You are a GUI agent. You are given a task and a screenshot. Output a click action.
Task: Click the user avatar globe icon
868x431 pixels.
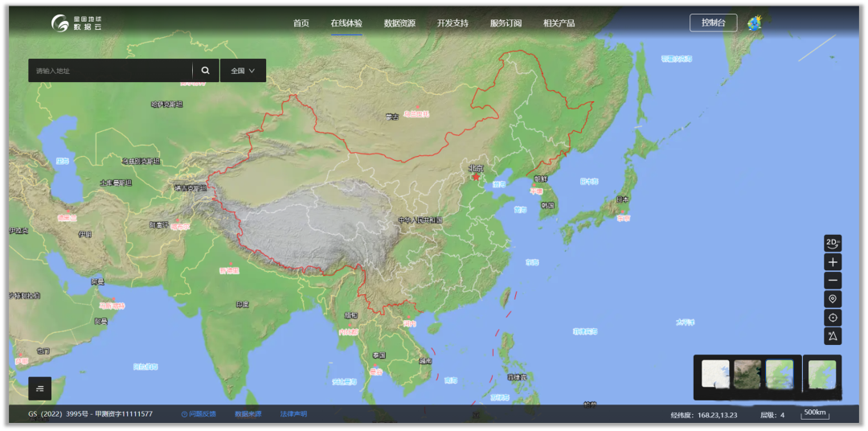pos(754,23)
